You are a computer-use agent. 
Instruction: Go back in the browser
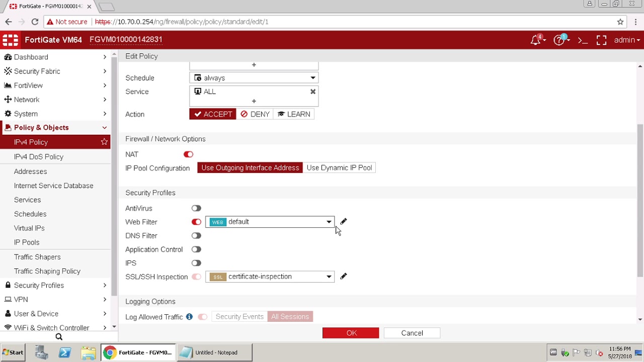point(9,22)
